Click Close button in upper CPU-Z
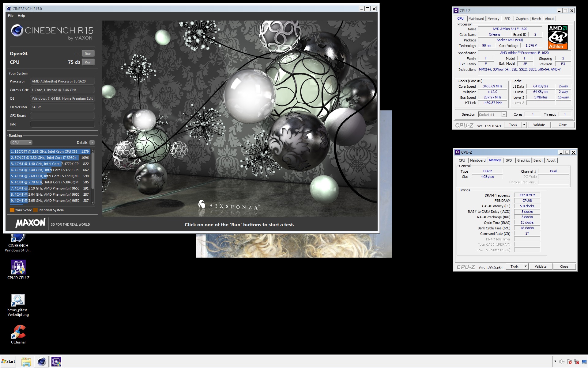Image resolution: width=588 pixels, height=368 pixels. point(563,125)
